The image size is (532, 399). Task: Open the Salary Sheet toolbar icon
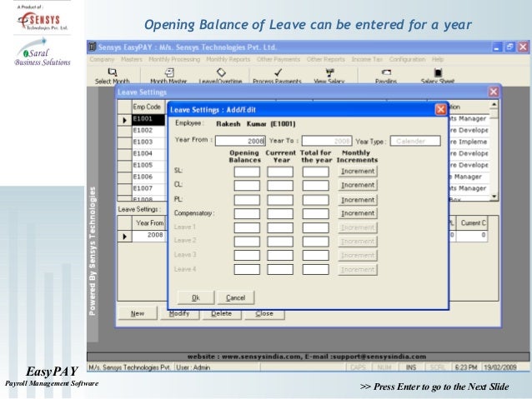point(438,72)
